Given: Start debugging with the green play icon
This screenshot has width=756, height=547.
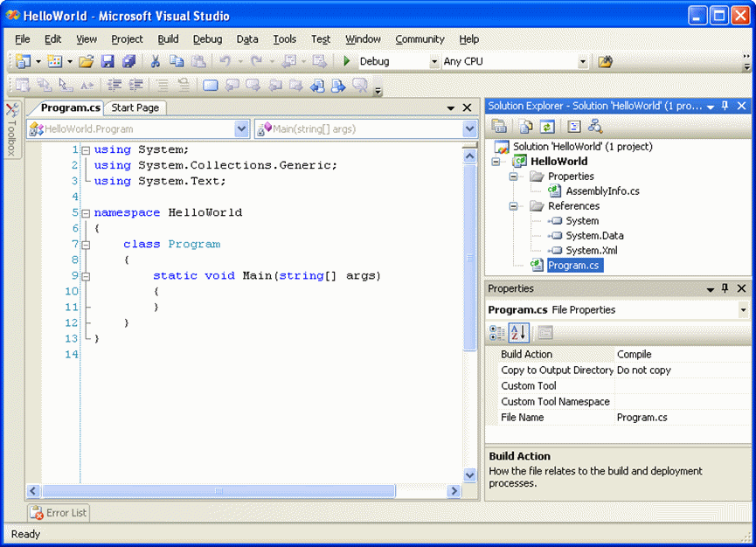Looking at the screenshot, I should click(347, 61).
